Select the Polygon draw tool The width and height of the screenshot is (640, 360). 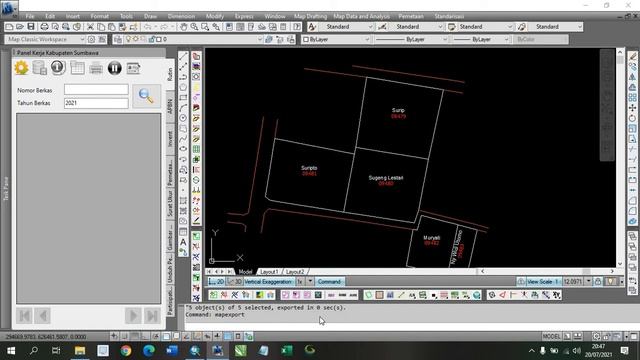tap(183, 87)
